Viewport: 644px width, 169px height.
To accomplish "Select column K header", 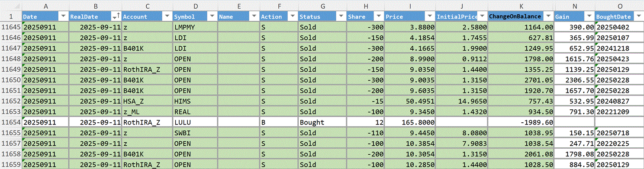I will point(521,6).
